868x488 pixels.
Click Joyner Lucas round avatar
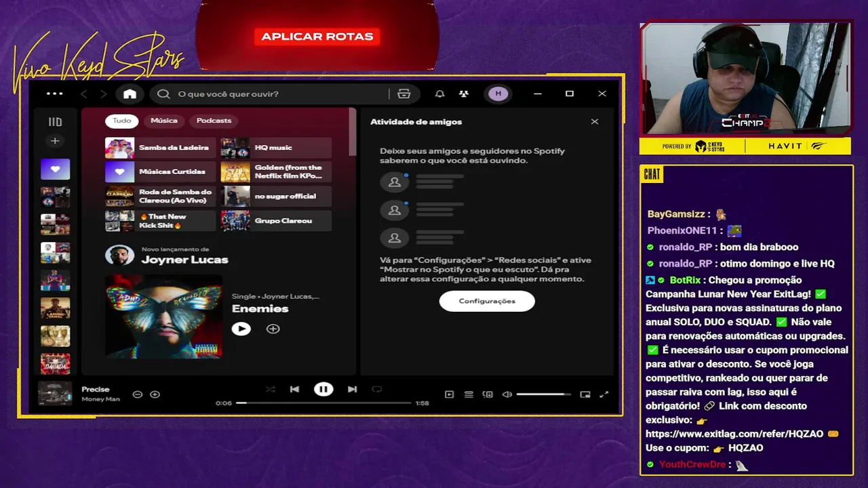pos(119,255)
